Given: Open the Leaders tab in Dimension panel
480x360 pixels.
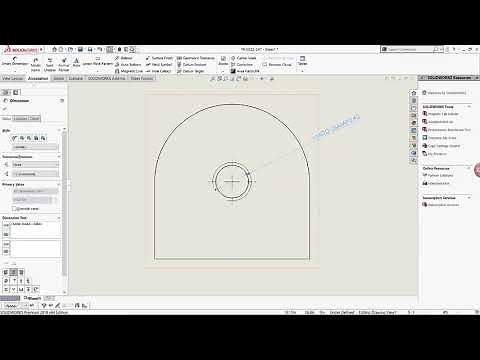Looking at the screenshot, I should click(x=20, y=119).
